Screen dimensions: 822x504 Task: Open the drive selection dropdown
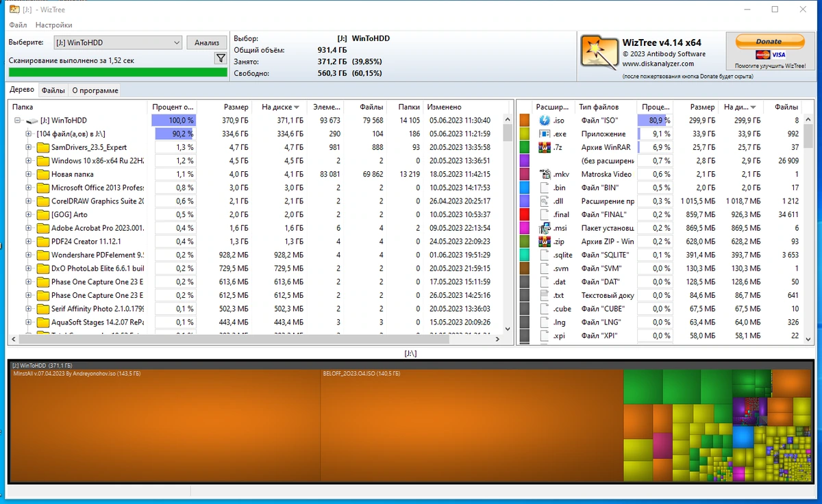[x=118, y=42]
